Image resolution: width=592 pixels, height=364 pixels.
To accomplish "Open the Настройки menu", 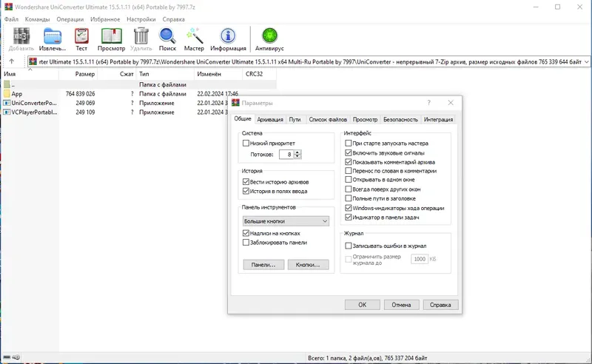I will pyautogui.click(x=141, y=19).
